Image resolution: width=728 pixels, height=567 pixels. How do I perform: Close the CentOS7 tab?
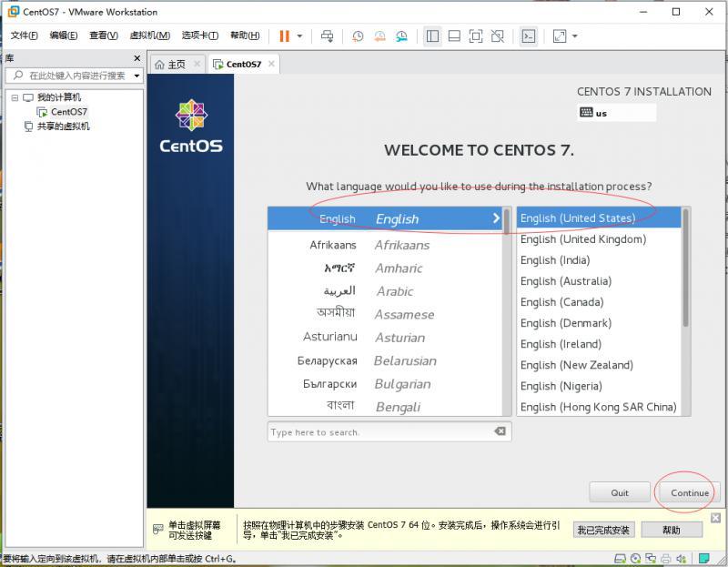coord(271,64)
